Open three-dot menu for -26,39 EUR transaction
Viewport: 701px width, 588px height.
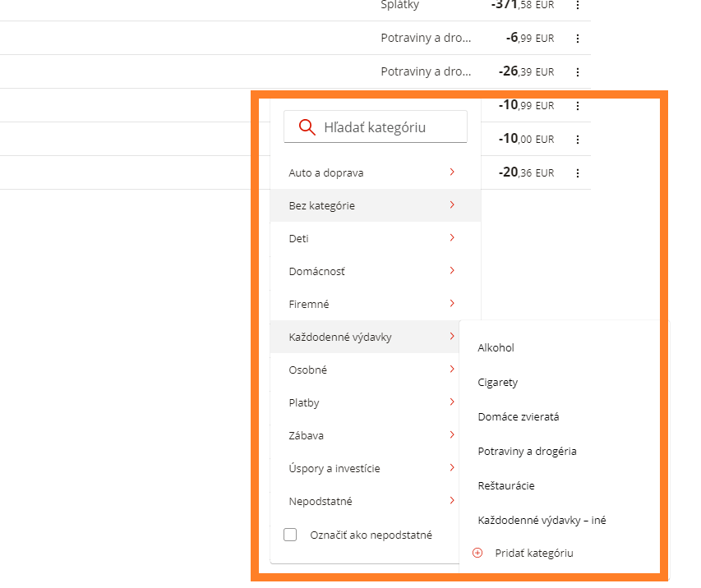578,72
